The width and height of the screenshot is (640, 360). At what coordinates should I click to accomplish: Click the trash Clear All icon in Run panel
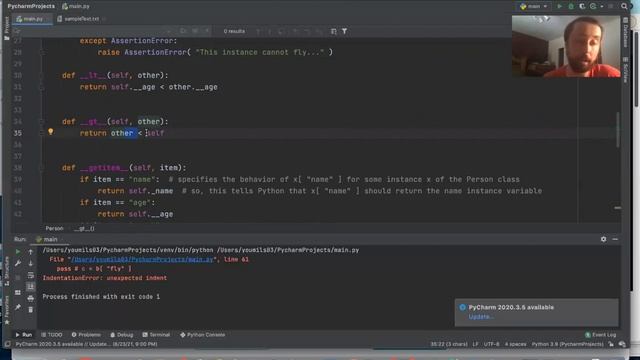(31, 310)
